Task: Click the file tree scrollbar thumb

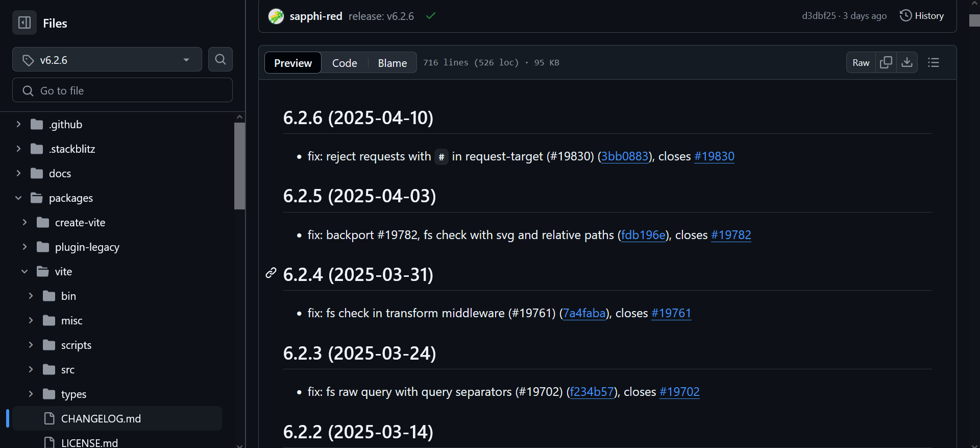Action: pyautogui.click(x=239, y=166)
